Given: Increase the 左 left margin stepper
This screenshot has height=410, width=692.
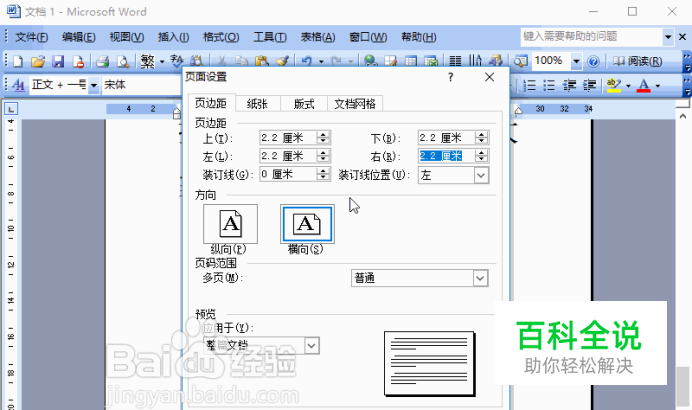Looking at the screenshot, I should click(x=323, y=152).
